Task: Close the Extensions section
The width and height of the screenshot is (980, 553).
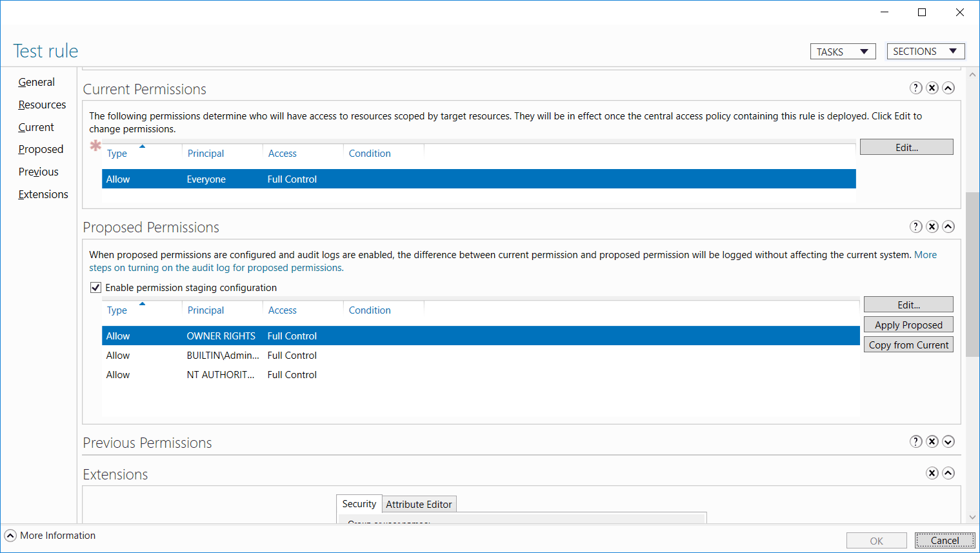Action: pos(932,473)
